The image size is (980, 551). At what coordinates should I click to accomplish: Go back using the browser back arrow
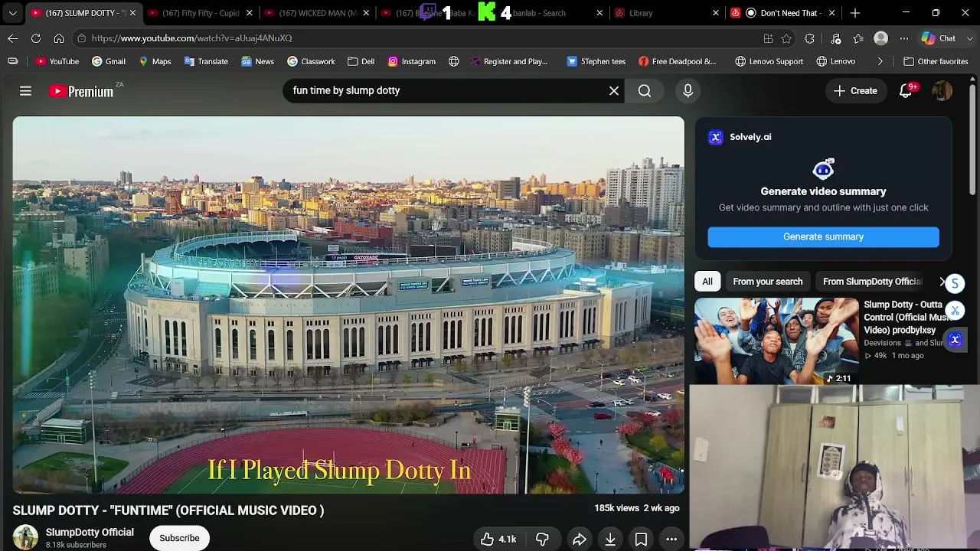coord(13,38)
